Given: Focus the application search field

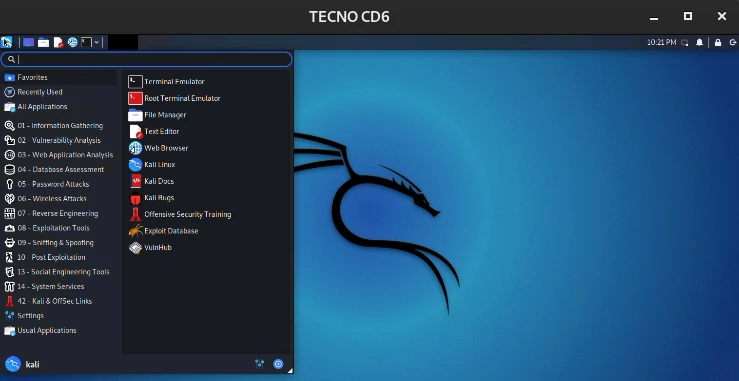Looking at the screenshot, I should [147, 59].
